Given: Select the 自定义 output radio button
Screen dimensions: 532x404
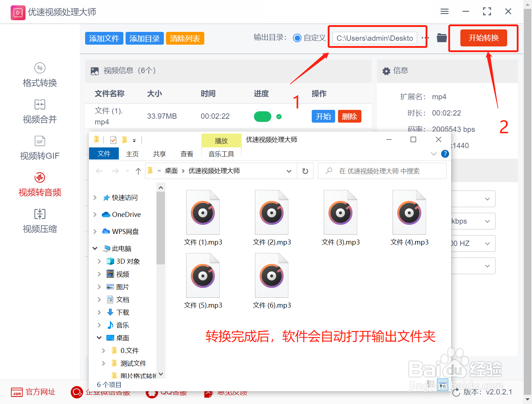Looking at the screenshot, I should point(297,38).
